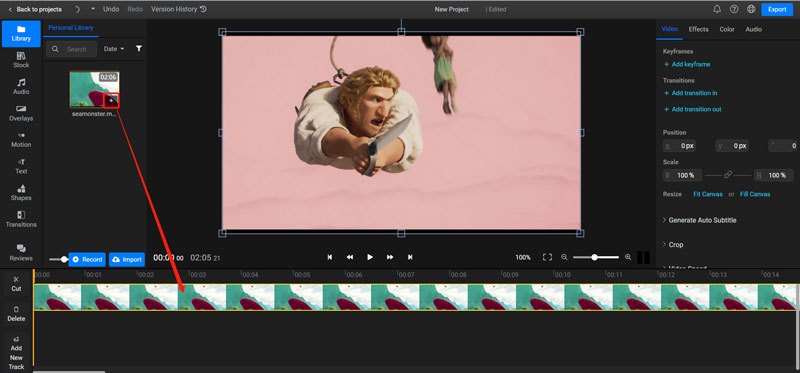This screenshot has height=373, width=800.
Task: Click Undo
Action: tap(111, 9)
